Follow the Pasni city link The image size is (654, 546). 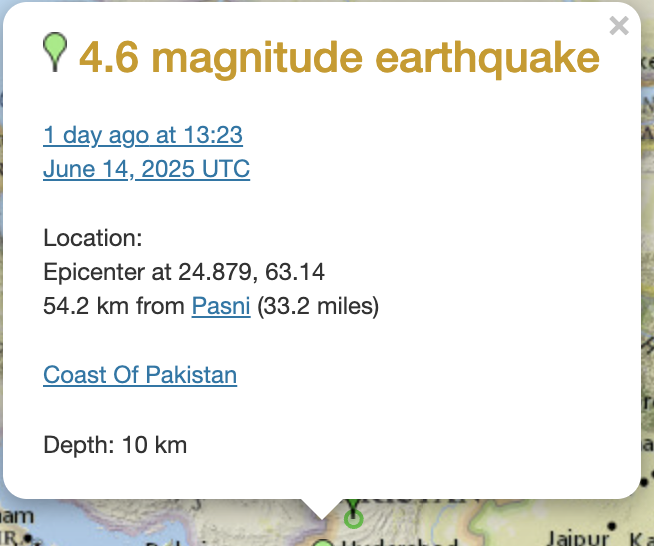pyautogui.click(x=221, y=306)
